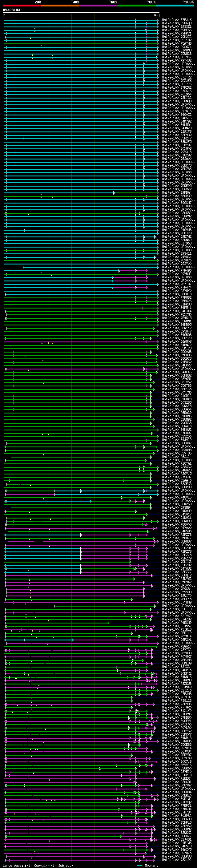Select label UniRef100_B7KKN3
This screenshot has width=197, height=868.
(177, 680)
